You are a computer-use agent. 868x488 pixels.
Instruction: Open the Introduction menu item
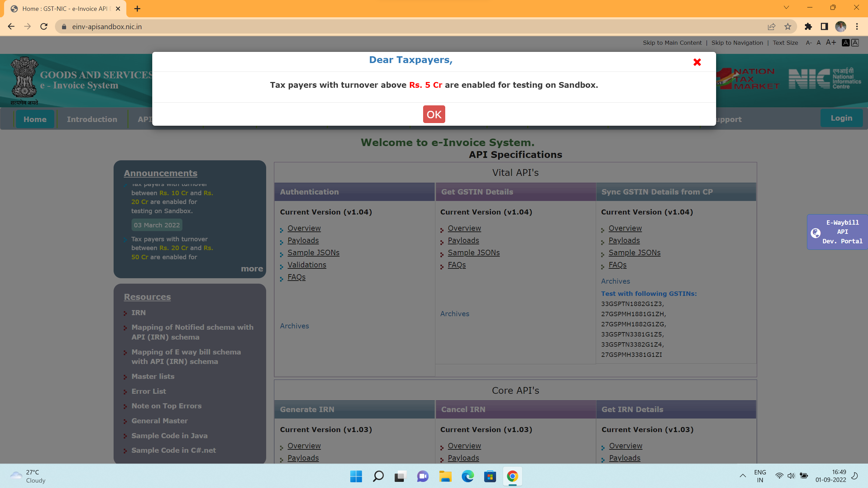[92, 119]
